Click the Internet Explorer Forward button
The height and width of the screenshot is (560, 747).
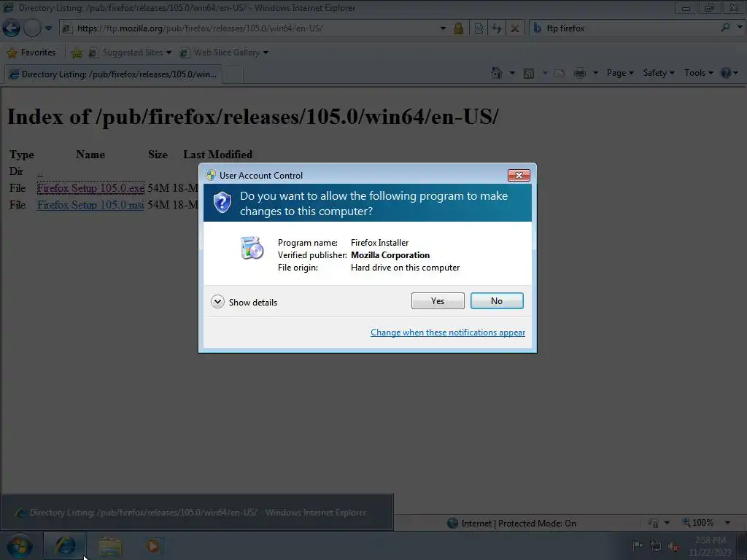[32, 28]
